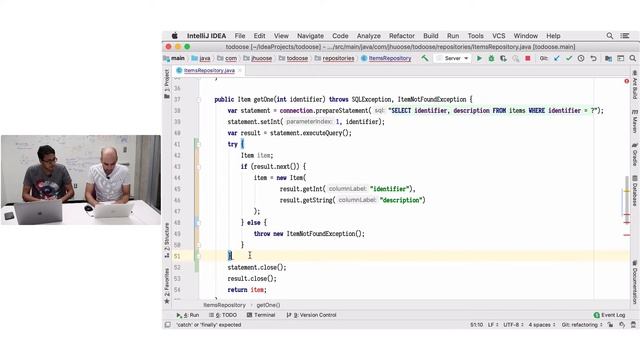Screen dimensions: 640x360
Task: Open the VCS menu
Action: point(498,36)
